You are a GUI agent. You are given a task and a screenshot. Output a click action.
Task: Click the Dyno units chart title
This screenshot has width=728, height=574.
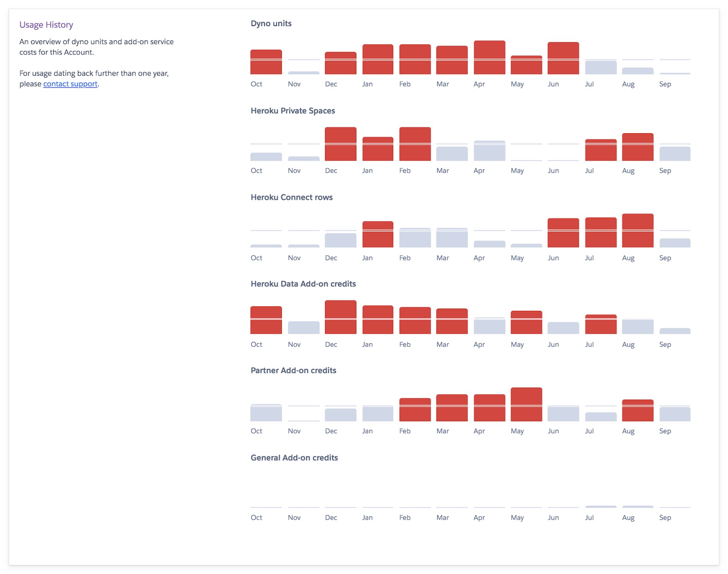(271, 24)
